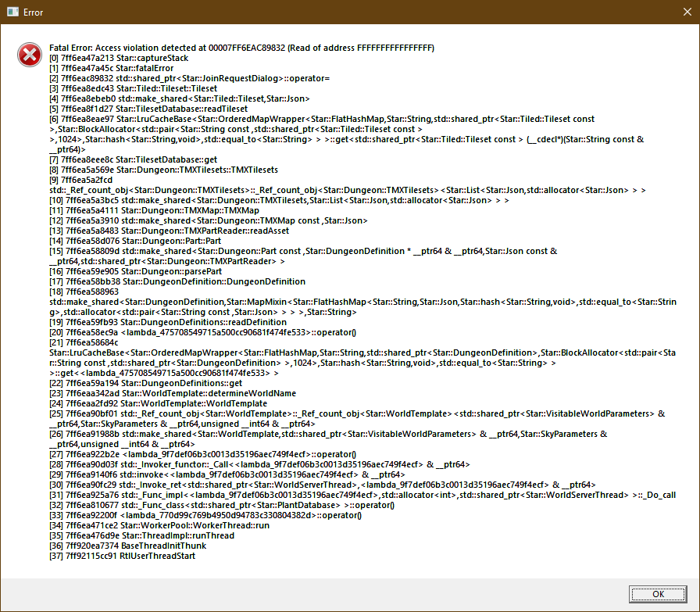Click the "Fatal Error: Access violation detected" line
The image size is (700, 612).
click(x=241, y=48)
